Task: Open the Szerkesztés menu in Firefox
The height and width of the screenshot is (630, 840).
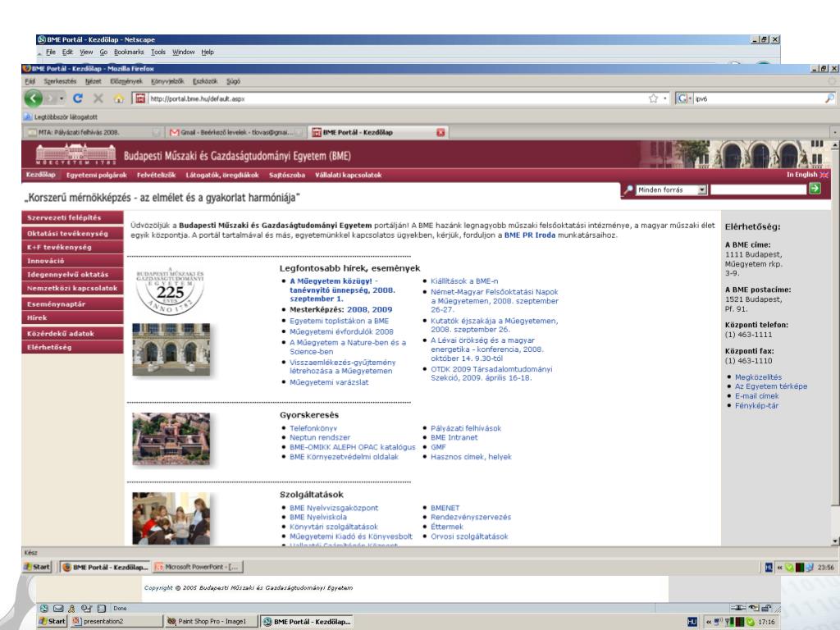Action: tap(60, 81)
